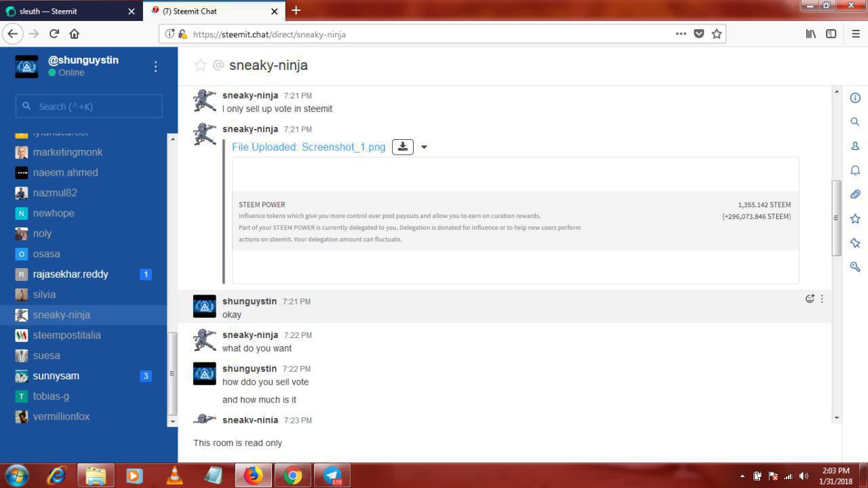This screenshot has height=488, width=868.
Task: Open key icon in right sidebar
Action: coord(855,267)
